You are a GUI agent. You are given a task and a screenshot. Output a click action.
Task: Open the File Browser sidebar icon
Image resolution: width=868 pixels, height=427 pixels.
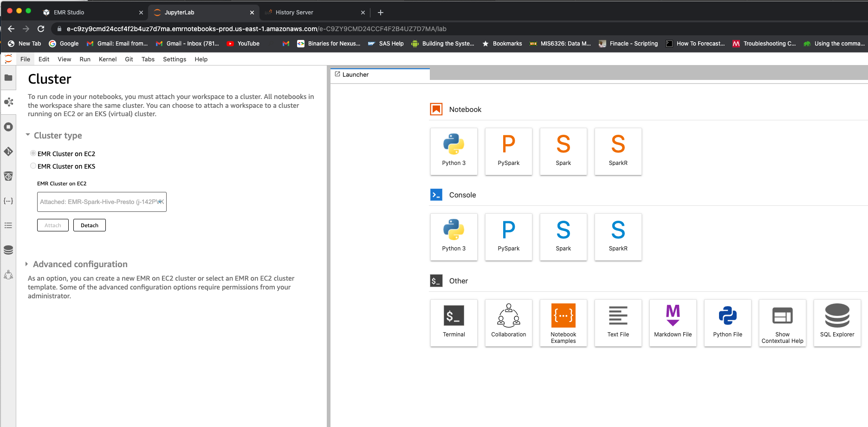click(x=8, y=78)
